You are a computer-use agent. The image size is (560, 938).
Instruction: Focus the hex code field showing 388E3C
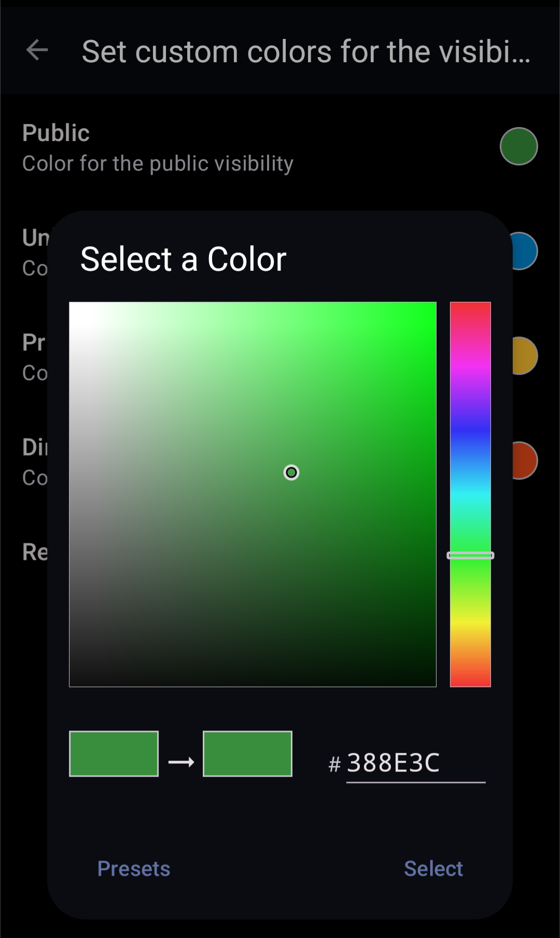[x=415, y=763]
